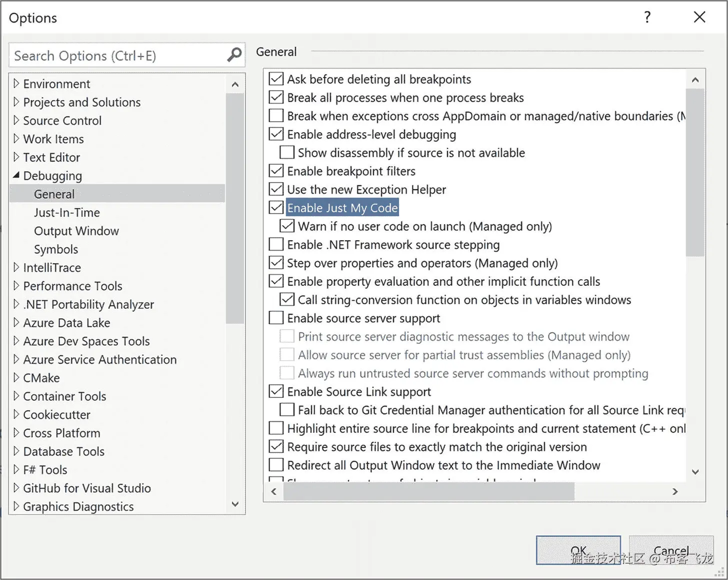
Task: Expand the Work Items node
Action: pyautogui.click(x=16, y=139)
